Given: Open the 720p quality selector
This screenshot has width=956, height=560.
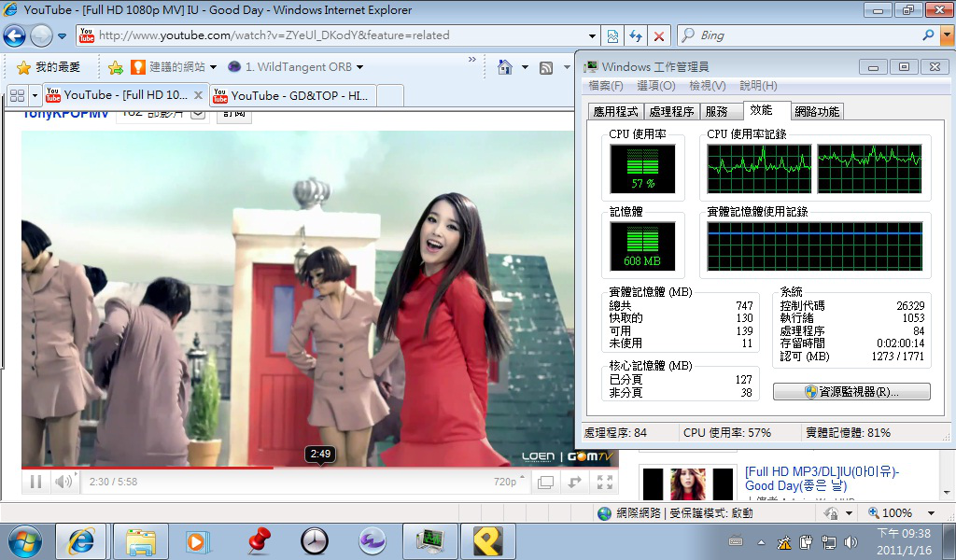Looking at the screenshot, I should click(509, 482).
